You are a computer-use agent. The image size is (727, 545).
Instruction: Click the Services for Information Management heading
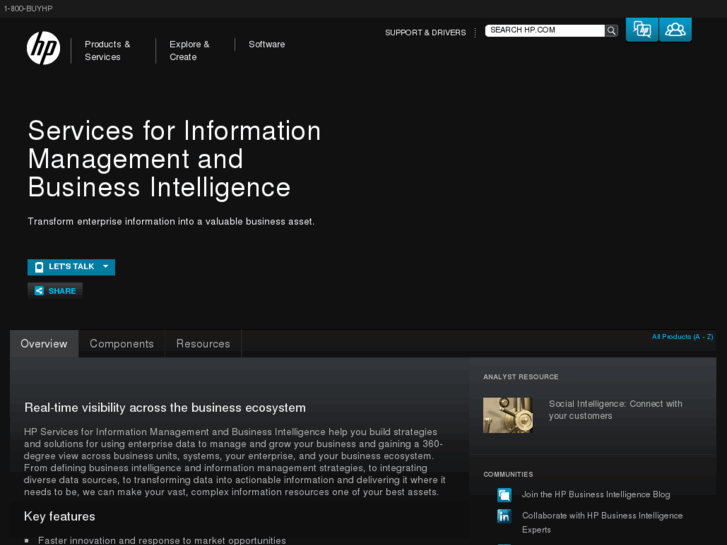[174, 159]
